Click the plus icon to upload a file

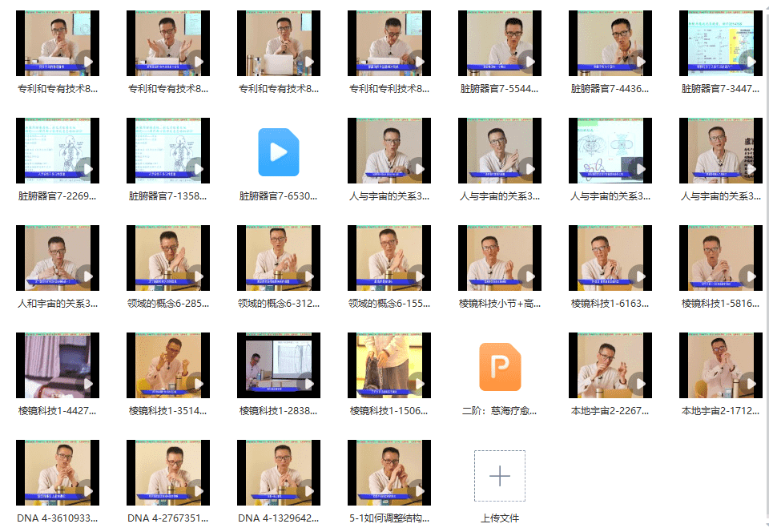[x=499, y=476]
